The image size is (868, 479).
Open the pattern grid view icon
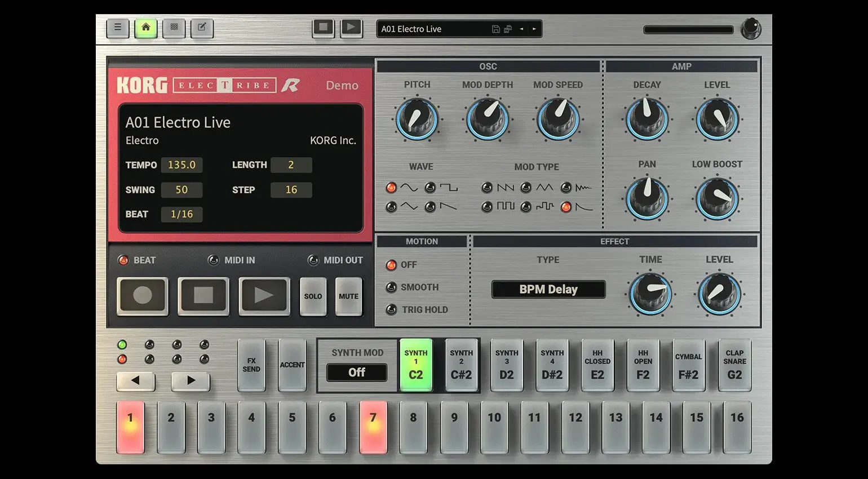point(174,28)
